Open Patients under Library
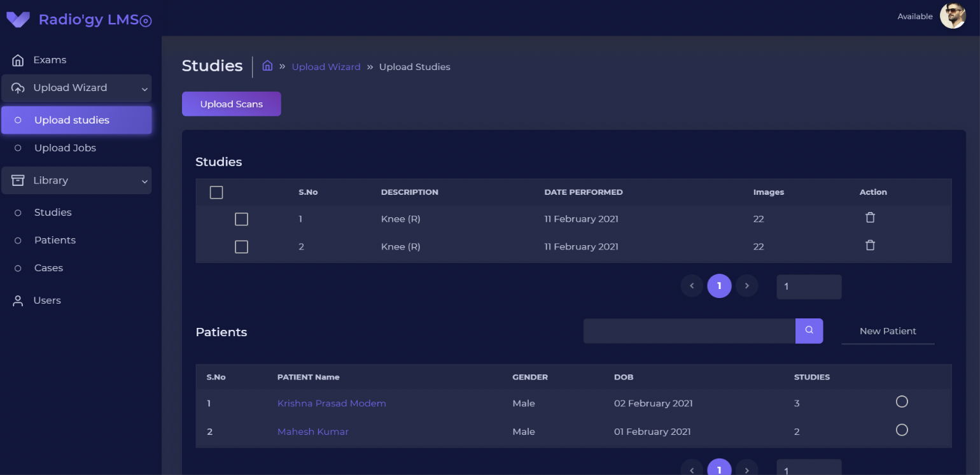The width and height of the screenshot is (980, 475). coord(55,240)
